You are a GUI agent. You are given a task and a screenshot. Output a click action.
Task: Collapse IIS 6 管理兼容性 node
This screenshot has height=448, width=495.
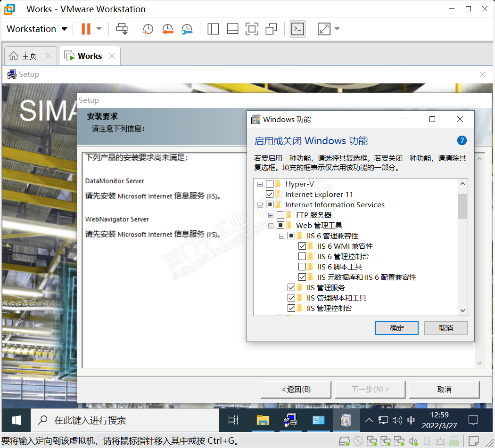[x=281, y=236]
